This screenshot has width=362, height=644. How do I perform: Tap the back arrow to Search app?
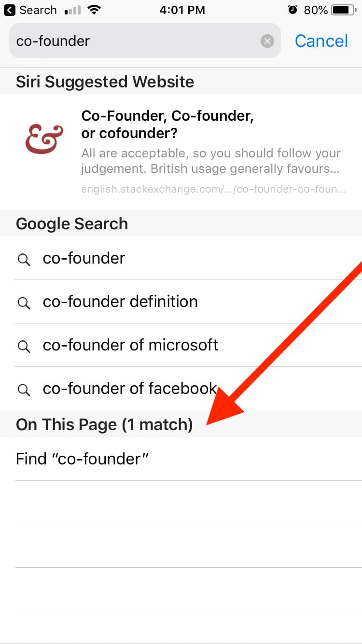(x=10, y=10)
